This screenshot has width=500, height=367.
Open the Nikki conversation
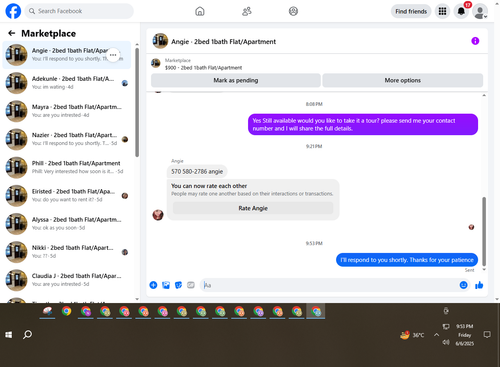coord(67,252)
